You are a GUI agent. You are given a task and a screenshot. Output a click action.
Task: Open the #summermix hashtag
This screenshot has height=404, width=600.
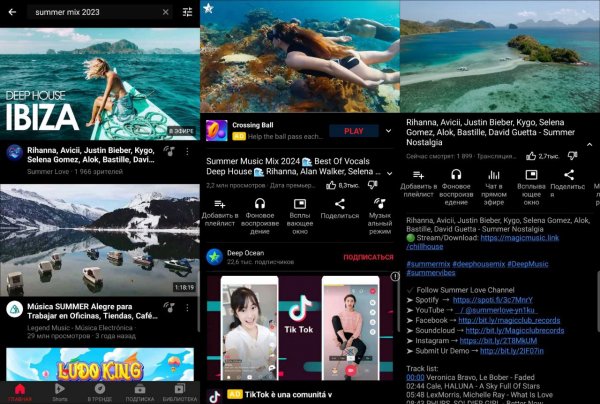tap(428, 264)
